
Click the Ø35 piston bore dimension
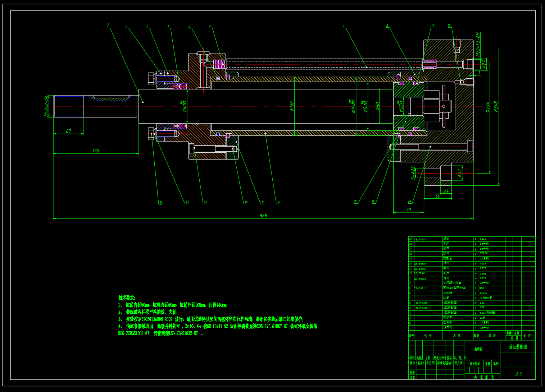(x=400, y=106)
